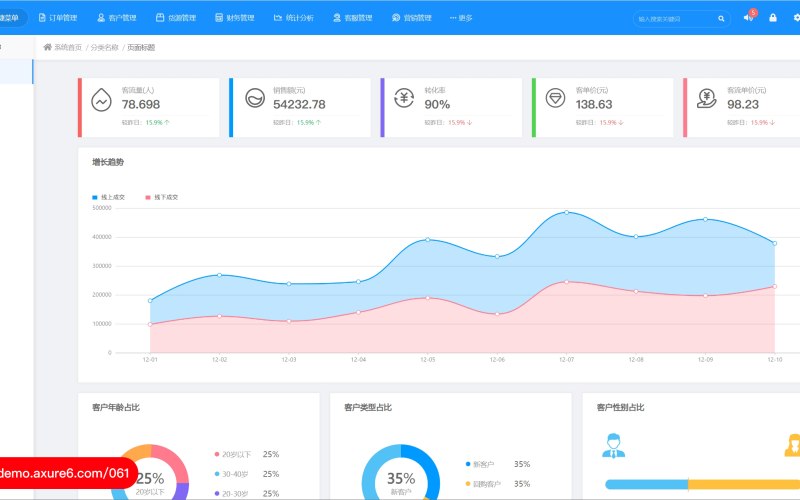Click the pink segment of age donut chart
Screen dimensions: 800x500
click(173, 459)
